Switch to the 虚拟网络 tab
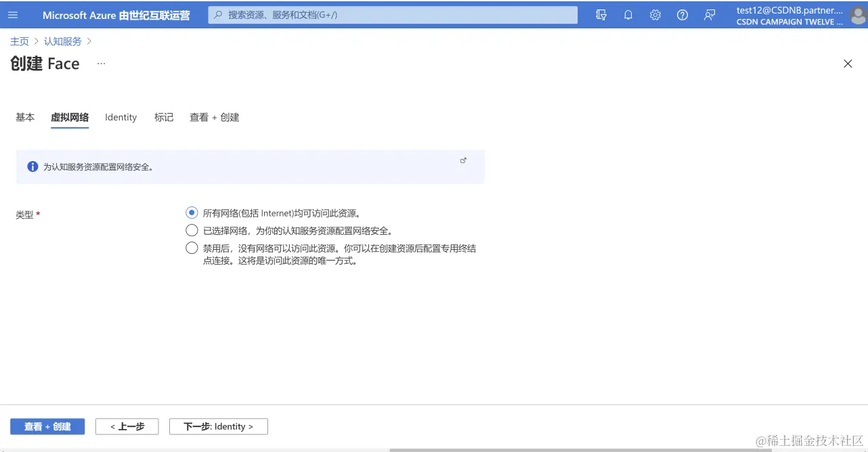The image size is (868, 452). click(x=70, y=117)
